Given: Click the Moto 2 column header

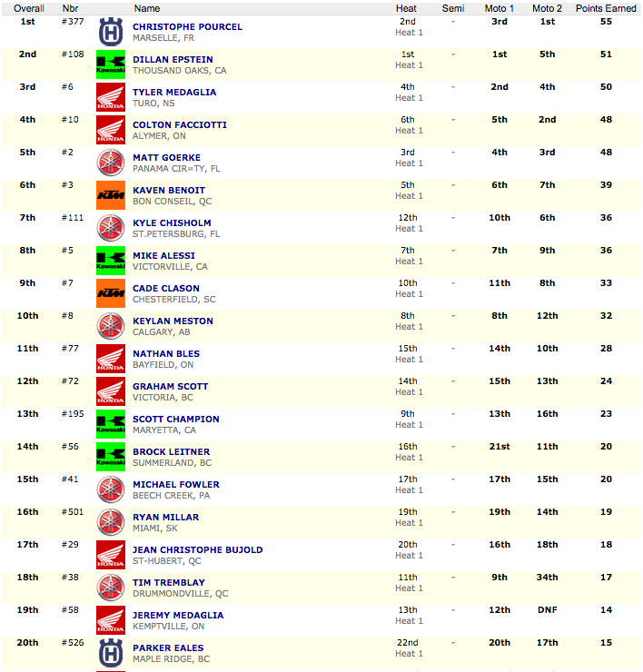Looking at the screenshot, I should pos(547,8).
